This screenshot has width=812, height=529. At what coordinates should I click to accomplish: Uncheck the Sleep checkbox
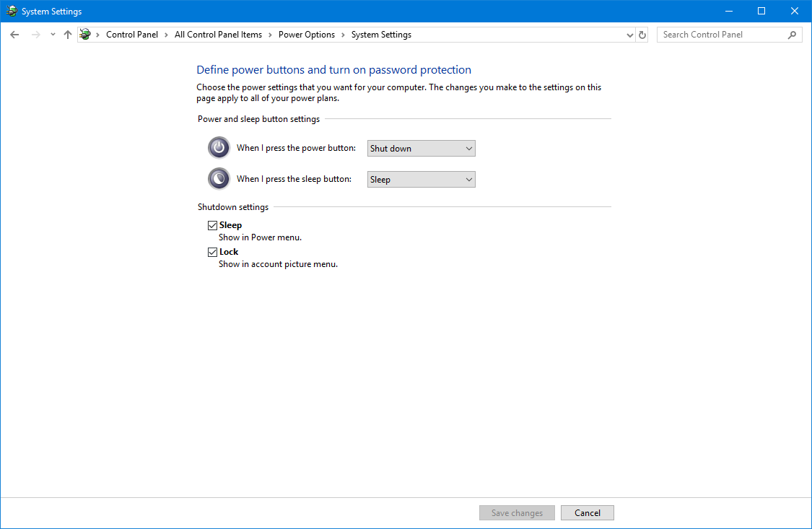(x=212, y=225)
